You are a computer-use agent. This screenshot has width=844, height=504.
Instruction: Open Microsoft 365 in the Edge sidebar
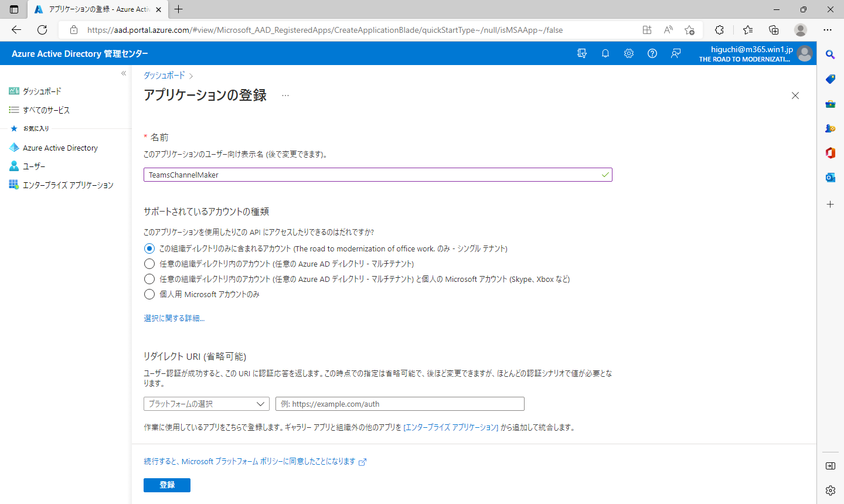pos(831,153)
